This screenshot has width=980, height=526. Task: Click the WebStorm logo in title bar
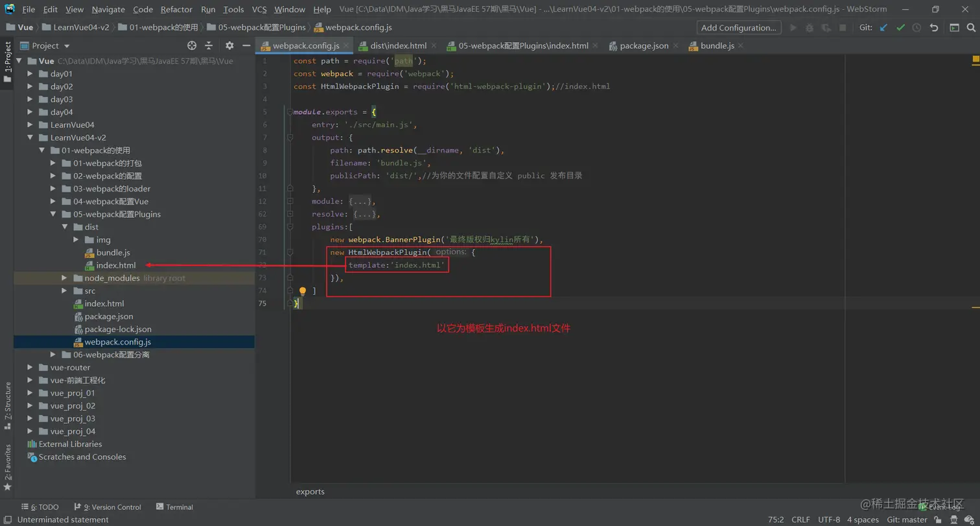(x=10, y=9)
